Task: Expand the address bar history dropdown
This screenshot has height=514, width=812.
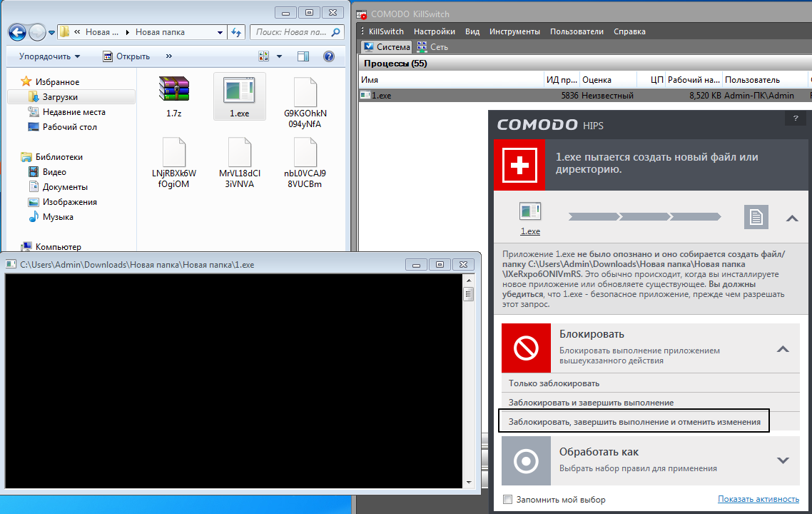Action: [220, 32]
